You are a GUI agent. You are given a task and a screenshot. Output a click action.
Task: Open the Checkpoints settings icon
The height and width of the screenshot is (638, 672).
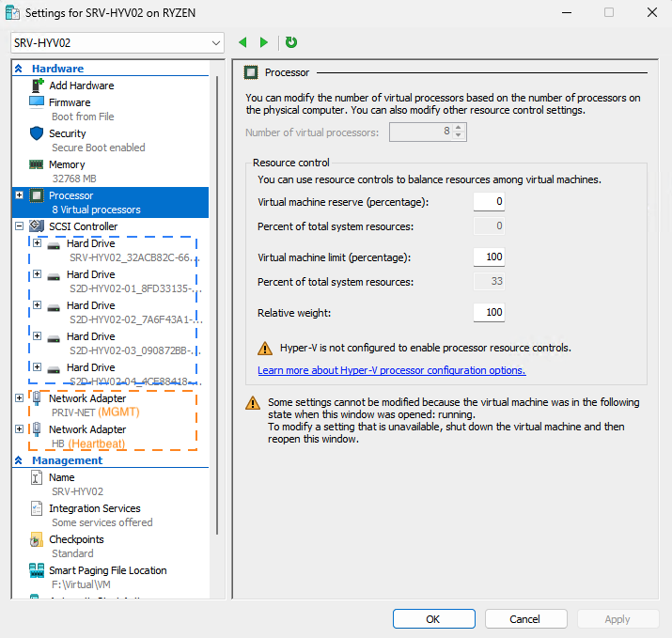tap(37, 540)
